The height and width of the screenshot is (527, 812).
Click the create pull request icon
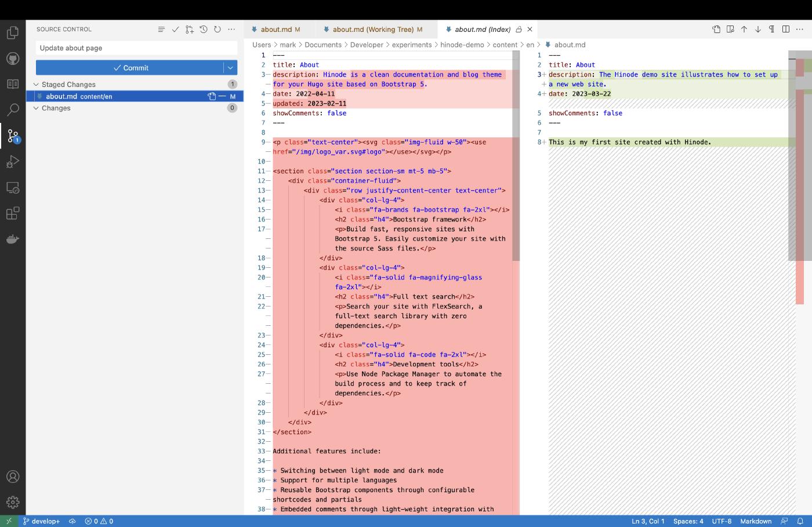pos(190,29)
